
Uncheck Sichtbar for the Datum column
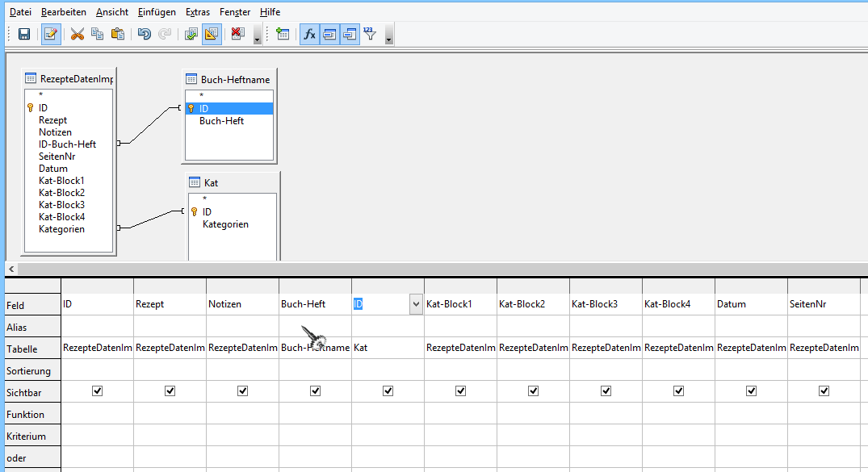tap(751, 391)
